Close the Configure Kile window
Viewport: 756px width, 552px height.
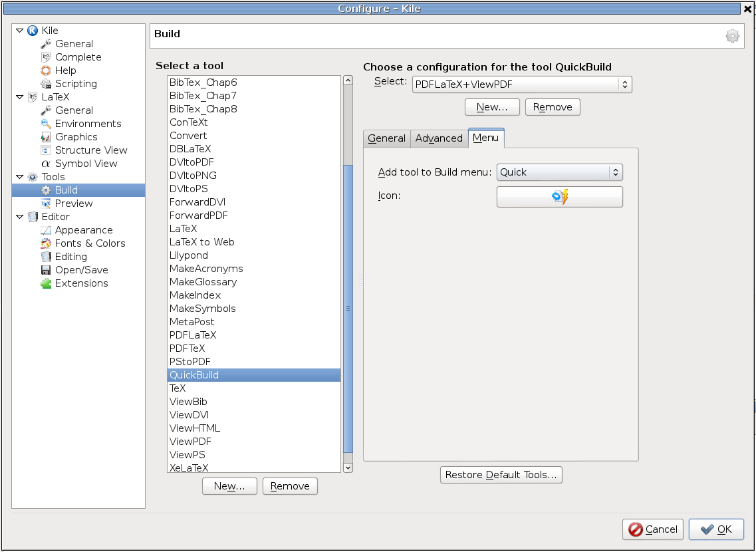(748, 9)
